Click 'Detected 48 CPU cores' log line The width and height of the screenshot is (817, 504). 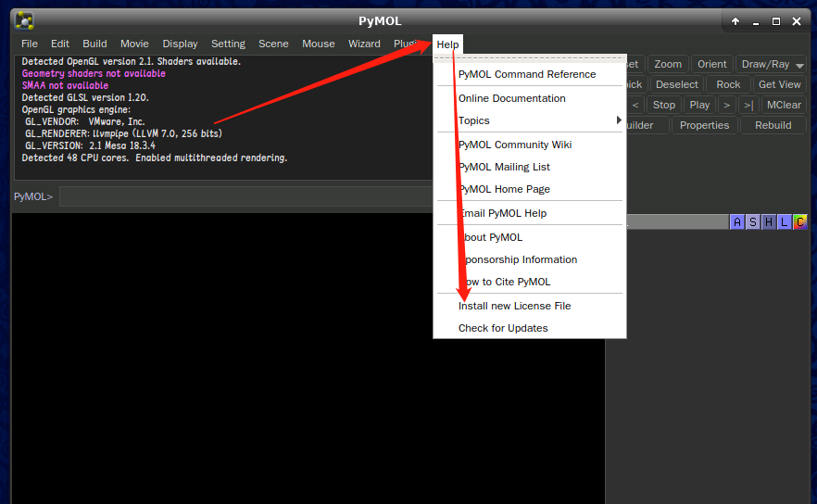point(155,157)
